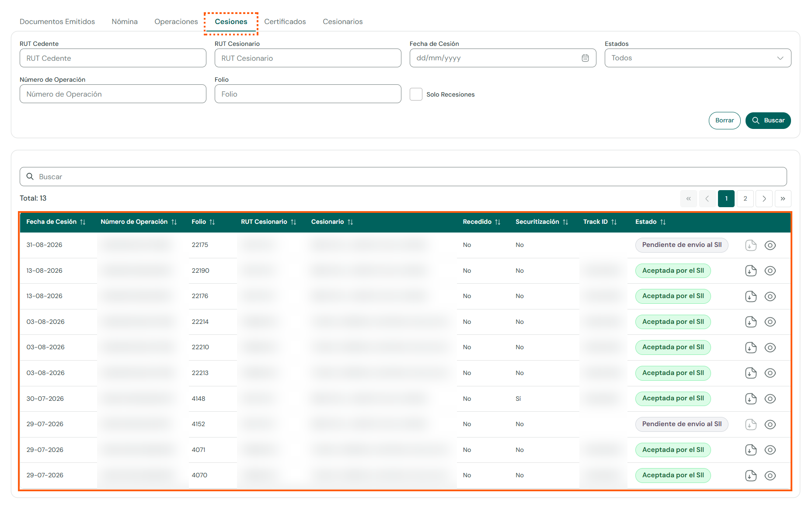The height and width of the screenshot is (507, 812).
Task: Sort by Folio column arrows
Action: 212,222
